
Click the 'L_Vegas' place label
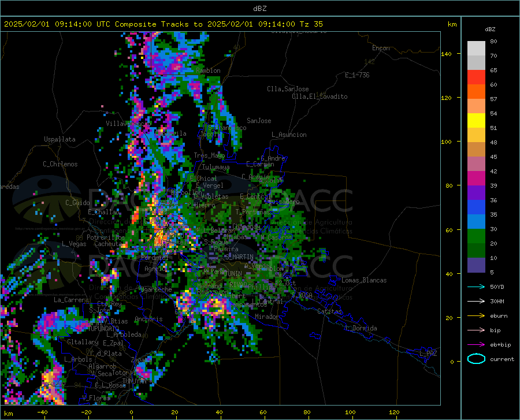[74, 244]
